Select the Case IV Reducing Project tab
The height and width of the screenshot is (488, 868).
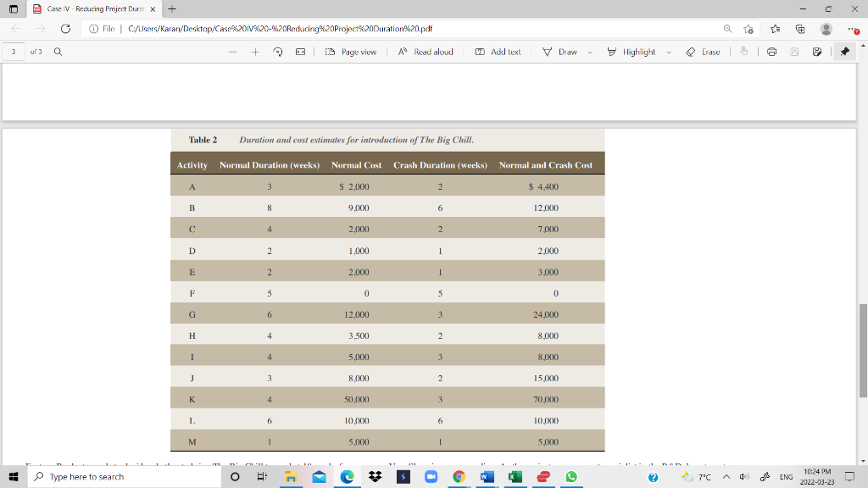coord(94,8)
